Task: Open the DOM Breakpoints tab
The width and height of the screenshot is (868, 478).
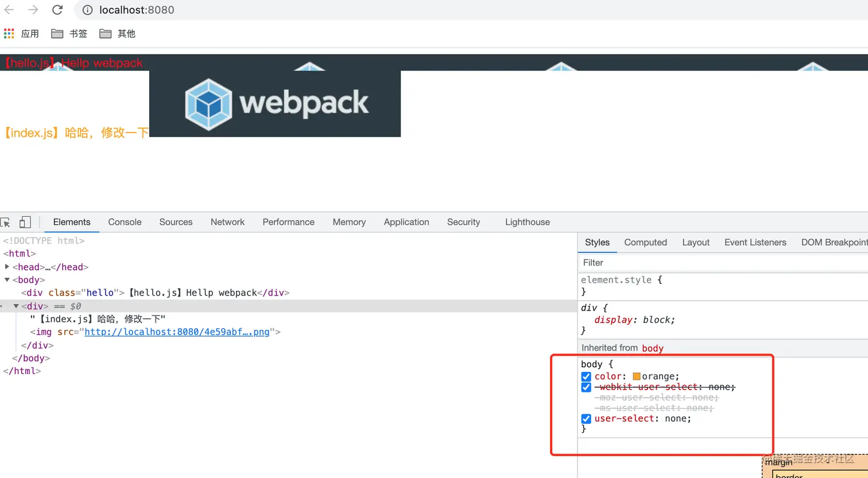Action: pos(834,243)
